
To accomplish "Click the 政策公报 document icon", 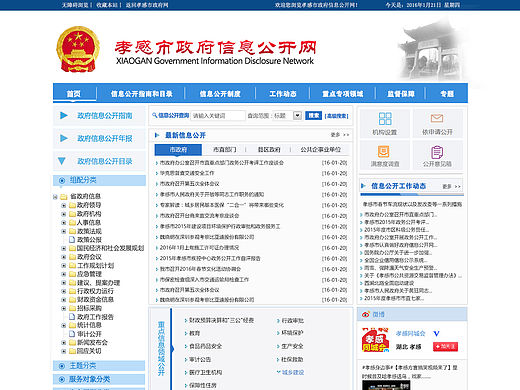I will [x=72, y=239].
